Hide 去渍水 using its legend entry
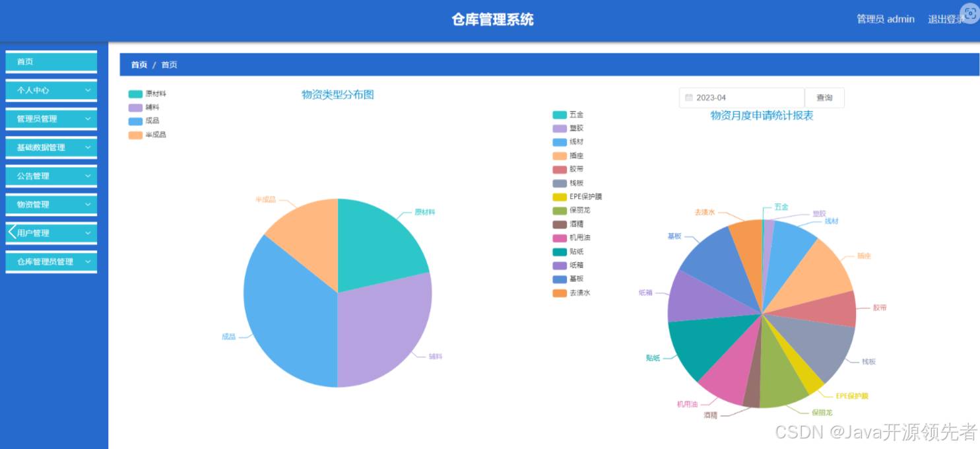980x449 pixels. (x=572, y=293)
